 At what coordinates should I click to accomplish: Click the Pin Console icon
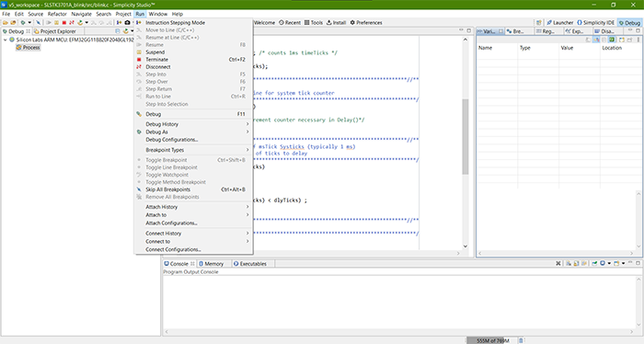coord(594,263)
